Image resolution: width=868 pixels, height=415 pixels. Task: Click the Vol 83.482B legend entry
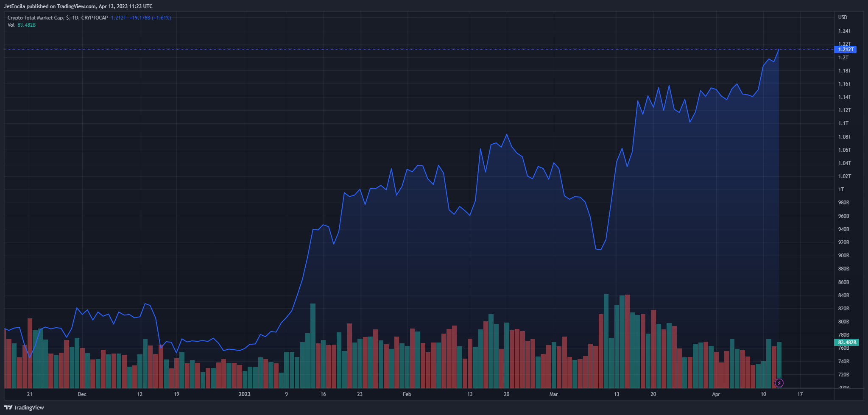click(x=22, y=25)
